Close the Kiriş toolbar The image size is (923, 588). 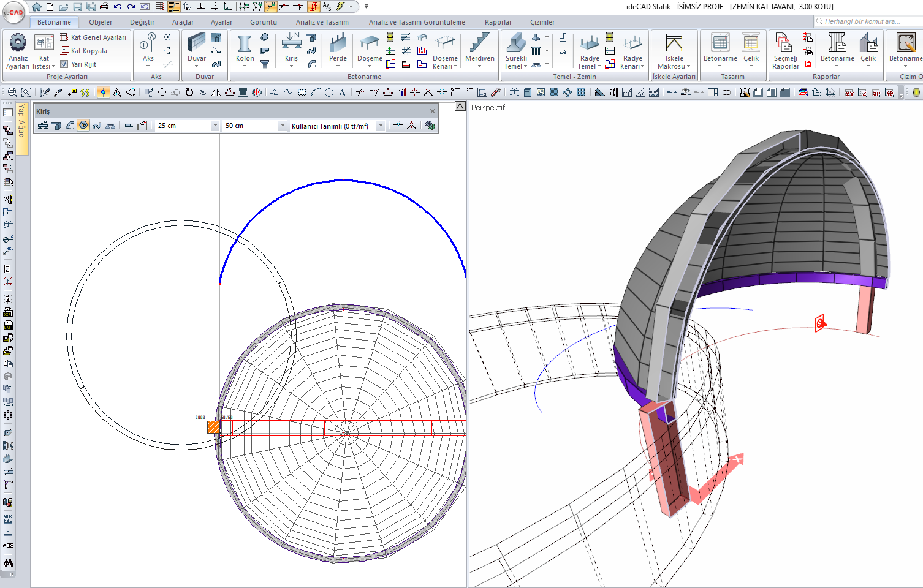433,111
